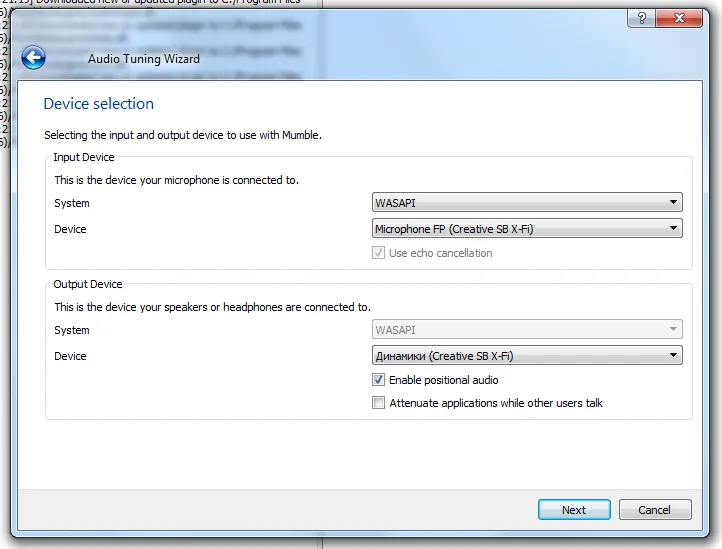The height and width of the screenshot is (549, 722).
Task: Click the Device selection heading
Action: tap(99, 104)
